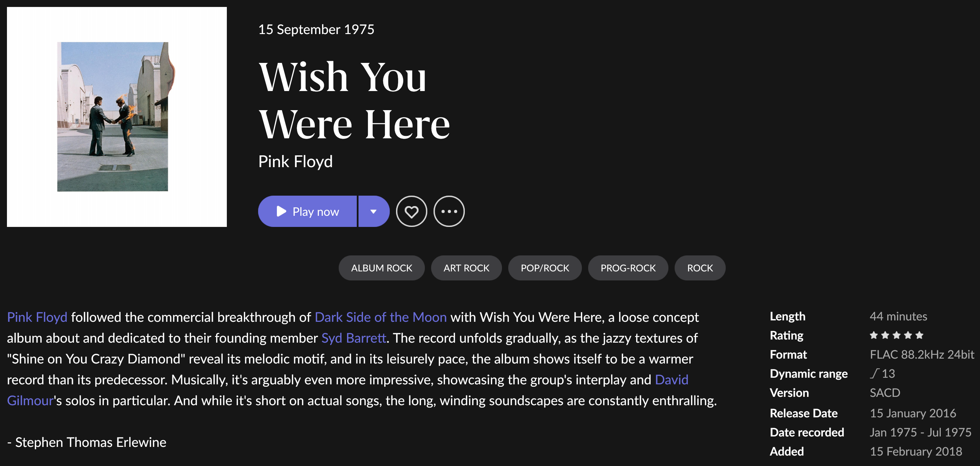The image size is (980, 466).
Task: Click the FLAC 88.2kHz 24bit format value
Action: click(922, 354)
